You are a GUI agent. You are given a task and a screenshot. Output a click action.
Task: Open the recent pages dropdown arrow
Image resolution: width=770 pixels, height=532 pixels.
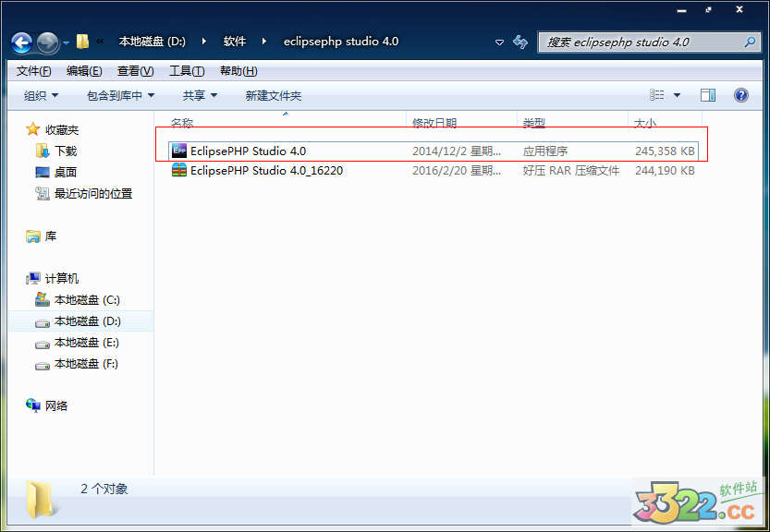coord(67,43)
